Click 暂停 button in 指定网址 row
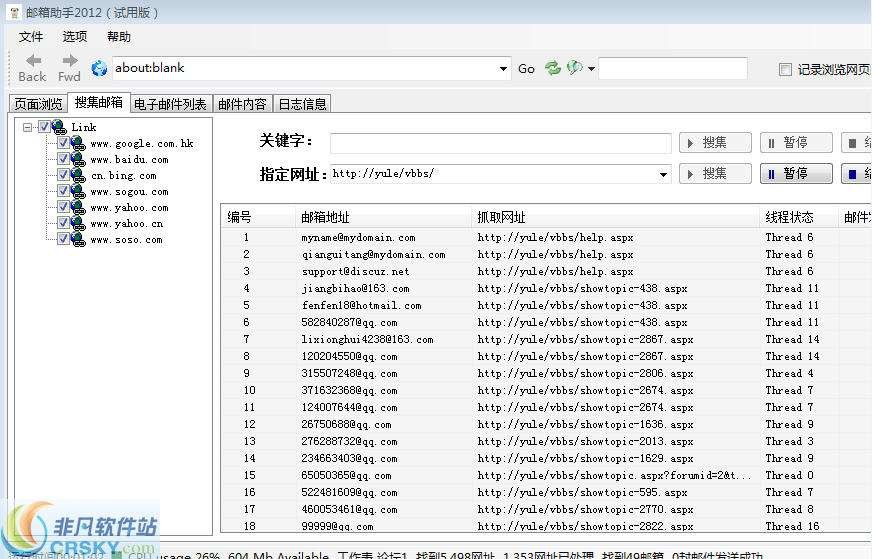872x559 pixels. pos(796,174)
